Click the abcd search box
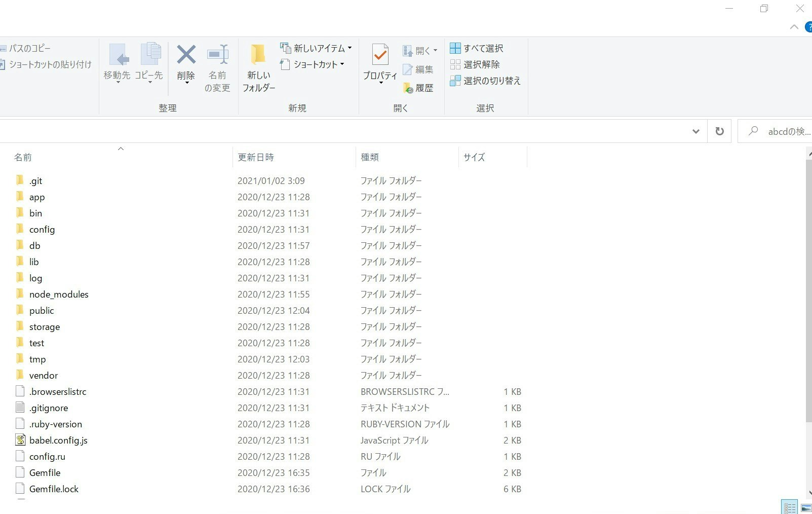 tap(775, 131)
